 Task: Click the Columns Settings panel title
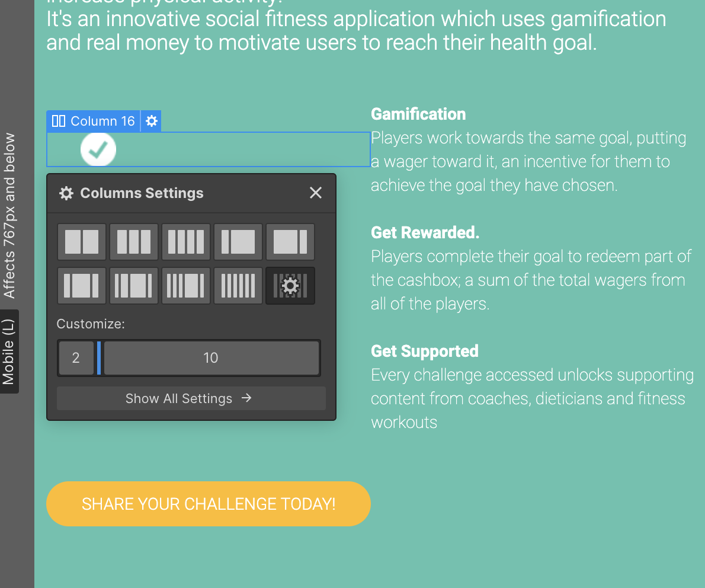[142, 193]
